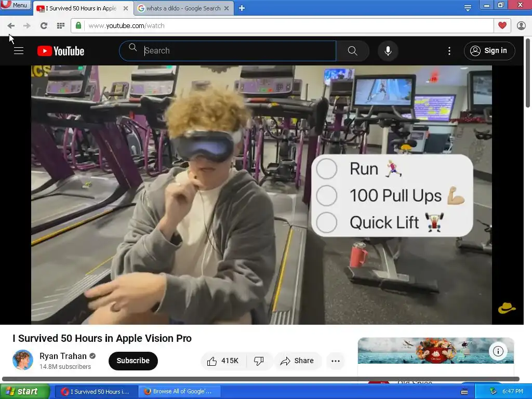
Task: Share the video
Action: point(297,361)
